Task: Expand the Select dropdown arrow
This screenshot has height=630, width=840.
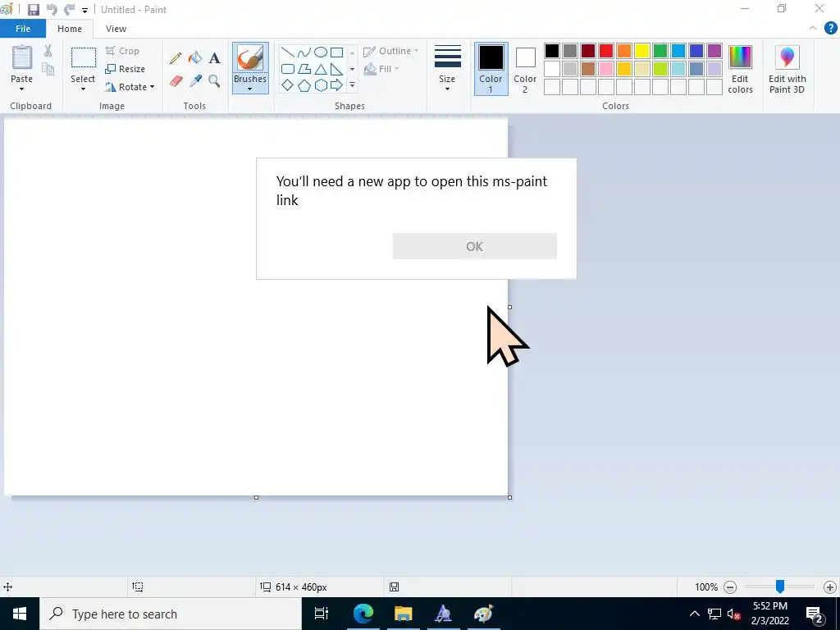Action: [x=83, y=89]
